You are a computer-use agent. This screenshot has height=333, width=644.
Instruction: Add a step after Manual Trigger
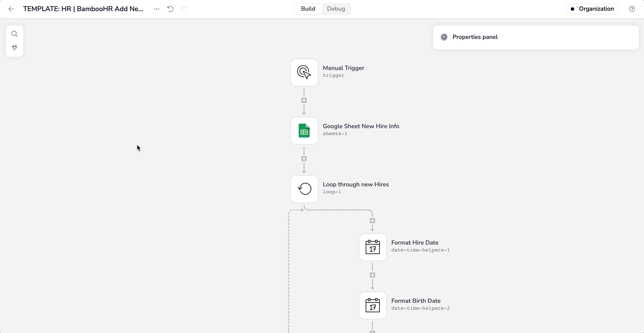[x=304, y=100]
